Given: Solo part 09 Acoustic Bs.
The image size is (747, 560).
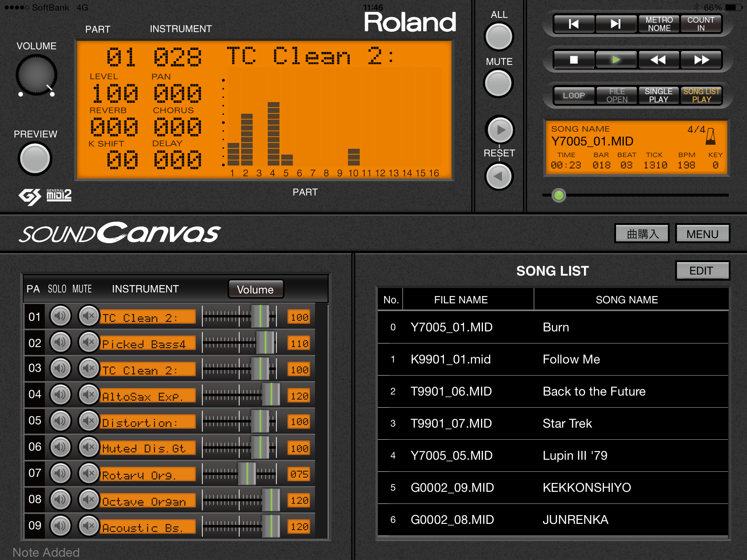Looking at the screenshot, I should 61,526.
